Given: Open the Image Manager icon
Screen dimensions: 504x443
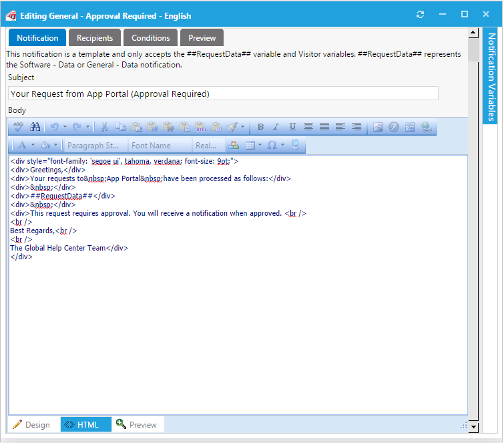Looking at the screenshot, I should pyautogui.click(x=378, y=127).
